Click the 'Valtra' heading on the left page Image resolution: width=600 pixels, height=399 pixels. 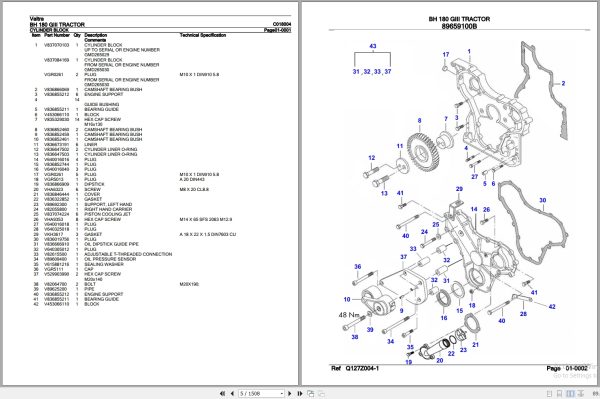click(37, 19)
